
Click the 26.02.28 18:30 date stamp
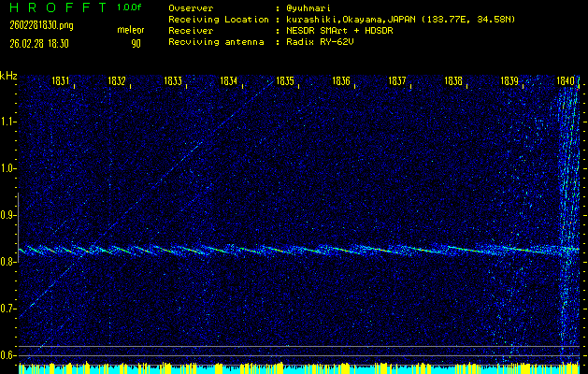tap(43, 43)
